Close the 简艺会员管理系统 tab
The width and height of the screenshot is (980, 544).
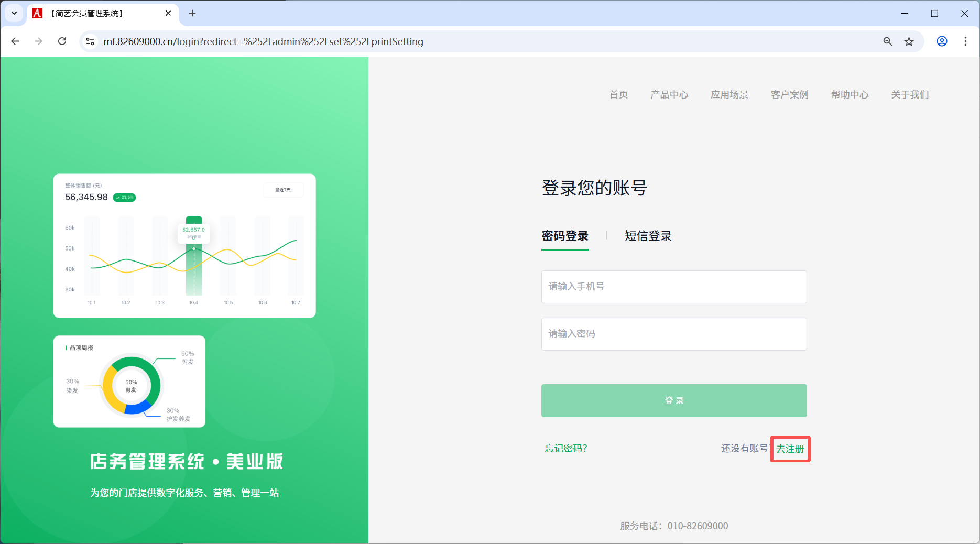[168, 13]
